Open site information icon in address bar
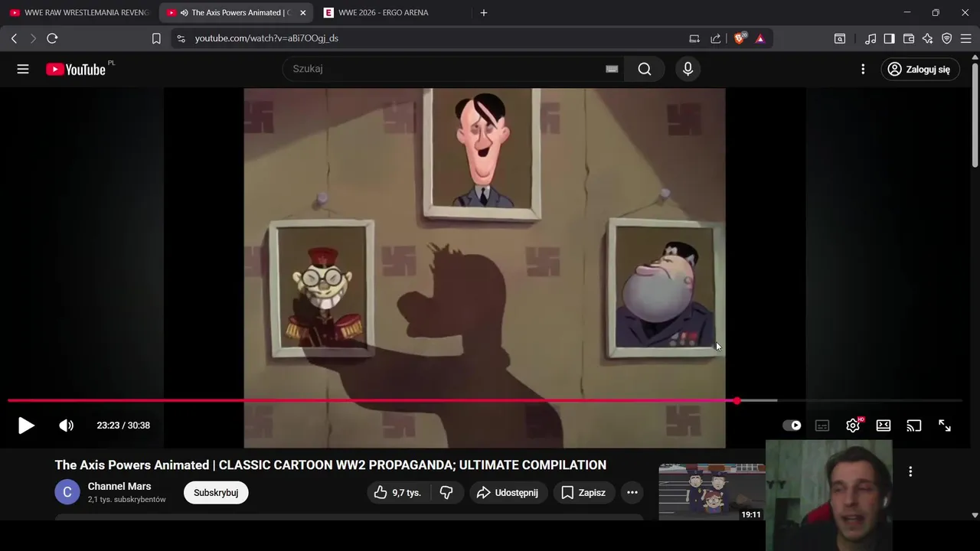This screenshot has height=551, width=980. click(x=180, y=38)
